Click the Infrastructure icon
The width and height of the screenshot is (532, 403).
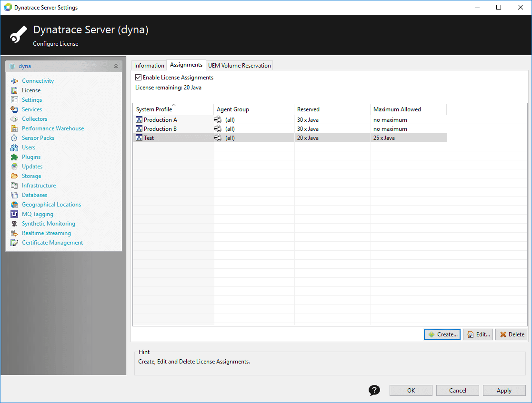[14, 186]
